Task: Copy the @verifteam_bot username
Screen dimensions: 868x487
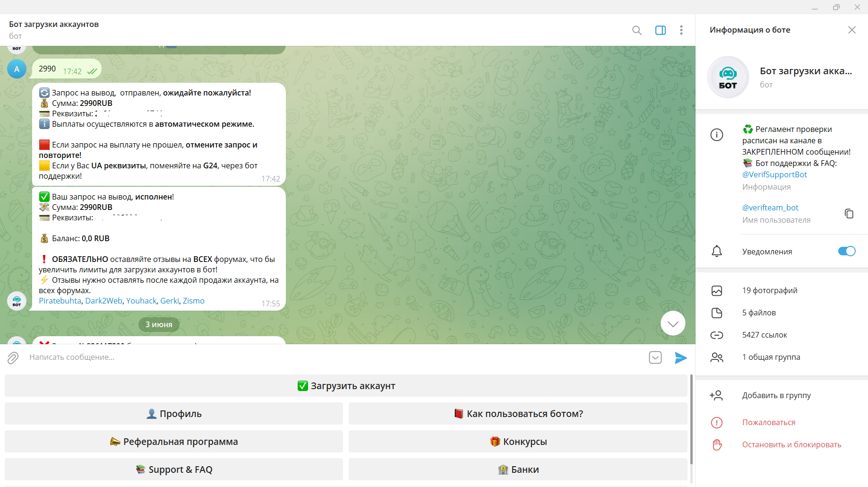Action: point(849,213)
